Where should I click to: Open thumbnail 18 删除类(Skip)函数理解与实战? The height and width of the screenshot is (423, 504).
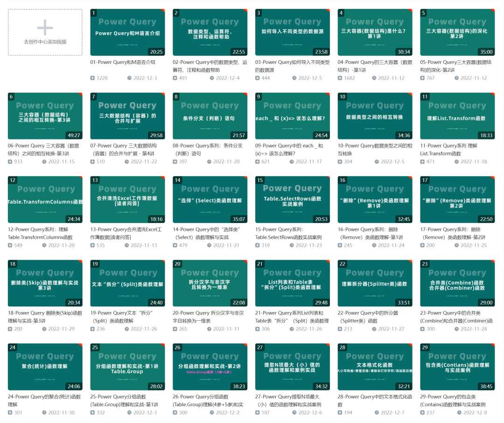[45, 283]
